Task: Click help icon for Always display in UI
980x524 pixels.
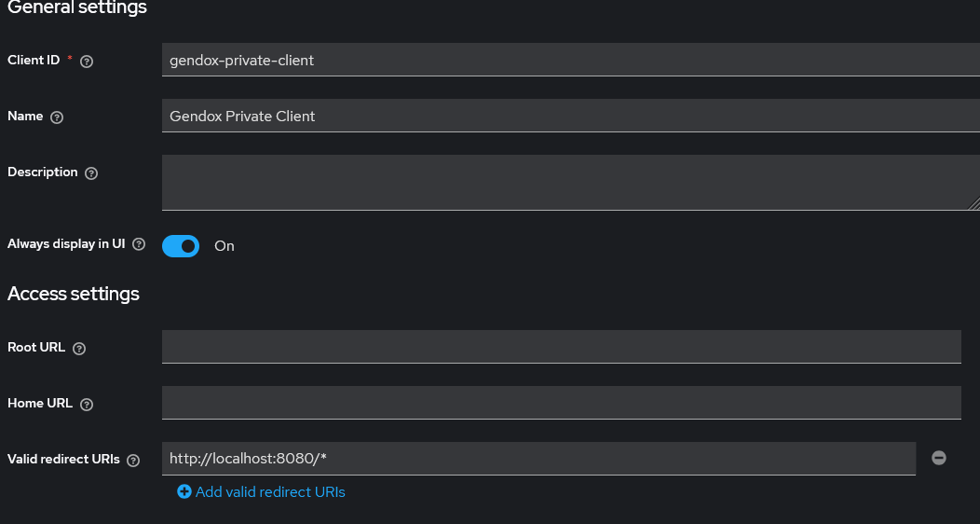Action: coord(139,244)
